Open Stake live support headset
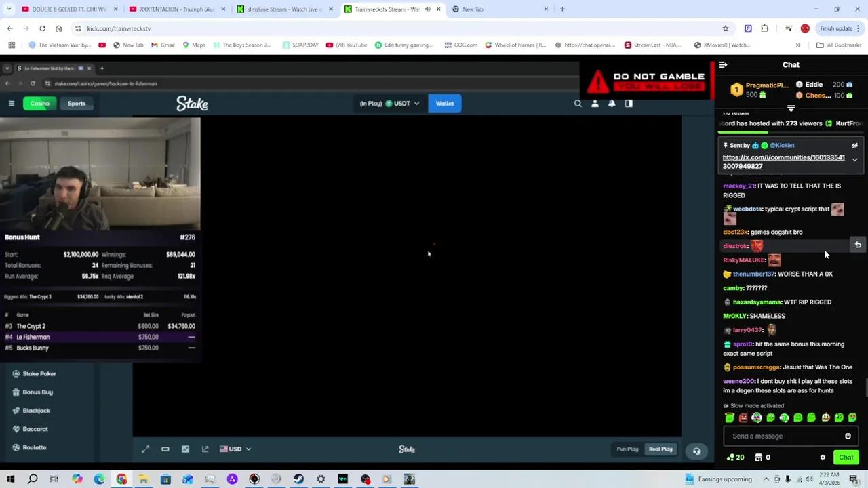 (696, 451)
